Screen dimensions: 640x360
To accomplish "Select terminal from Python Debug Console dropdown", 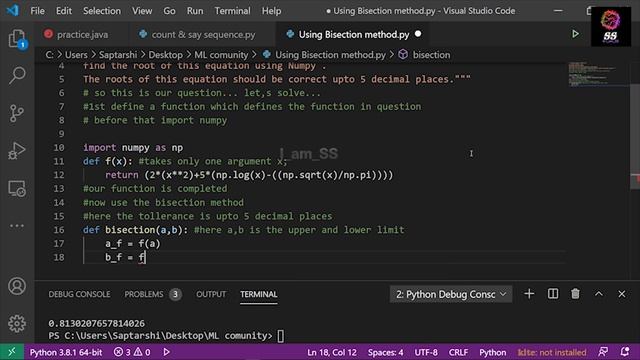I will (x=451, y=294).
